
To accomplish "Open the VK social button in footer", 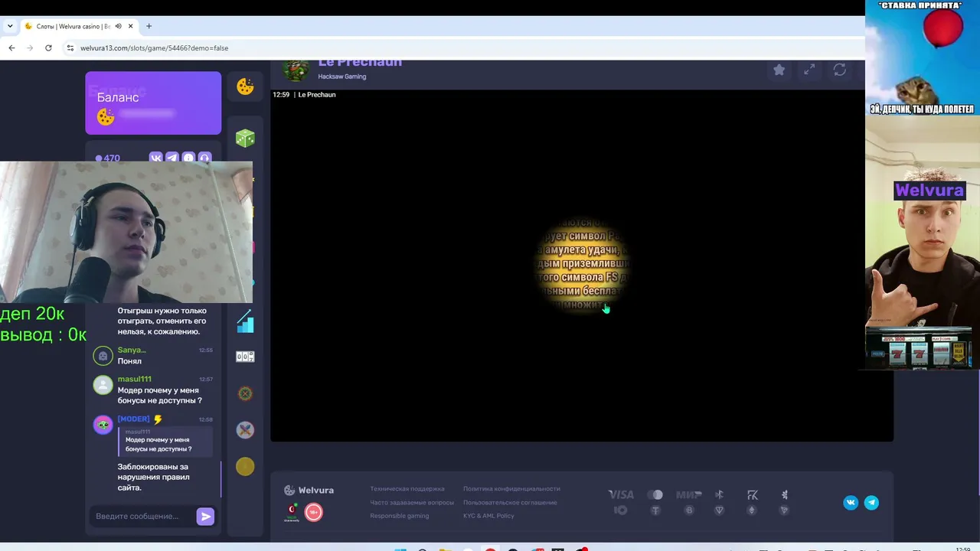I will [x=851, y=502].
